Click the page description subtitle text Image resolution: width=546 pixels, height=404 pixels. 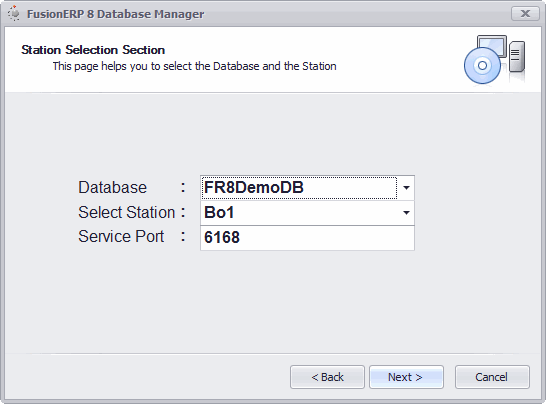(x=194, y=66)
